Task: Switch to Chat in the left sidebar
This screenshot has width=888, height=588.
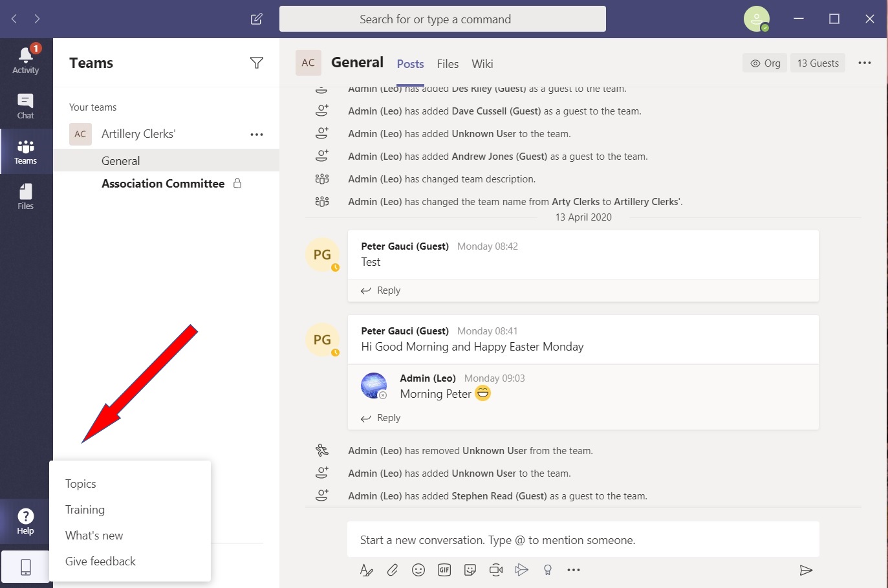Action: pyautogui.click(x=26, y=105)
